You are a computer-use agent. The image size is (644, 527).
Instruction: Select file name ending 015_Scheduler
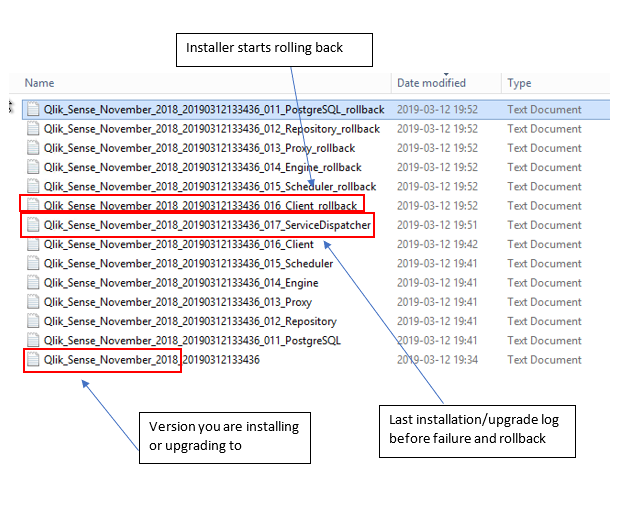click(x=188, y=264)
